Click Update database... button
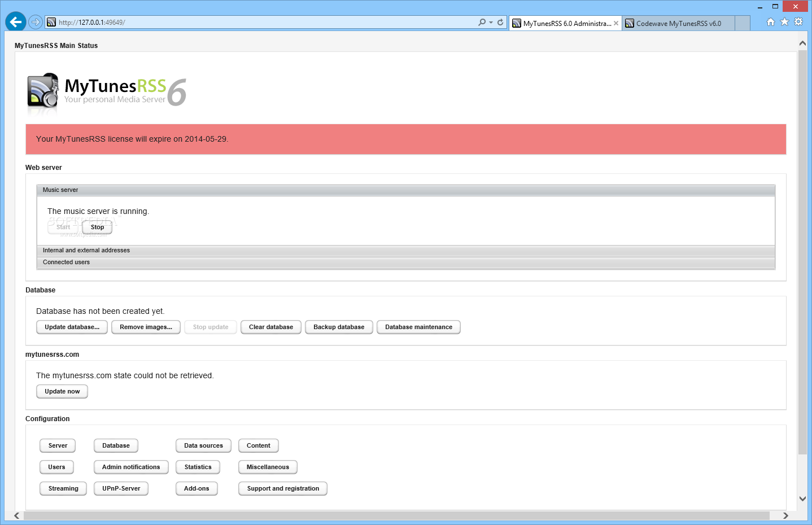This screenshot has height=525, width=812. [72, 327]
